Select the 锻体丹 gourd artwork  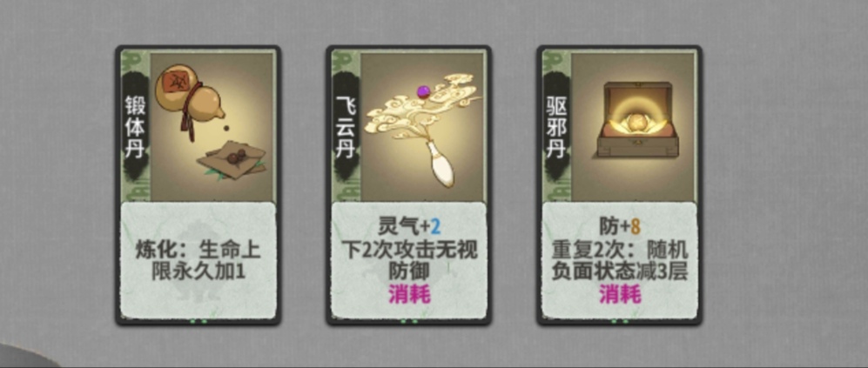pyautogui.click(x=212, y=127)
